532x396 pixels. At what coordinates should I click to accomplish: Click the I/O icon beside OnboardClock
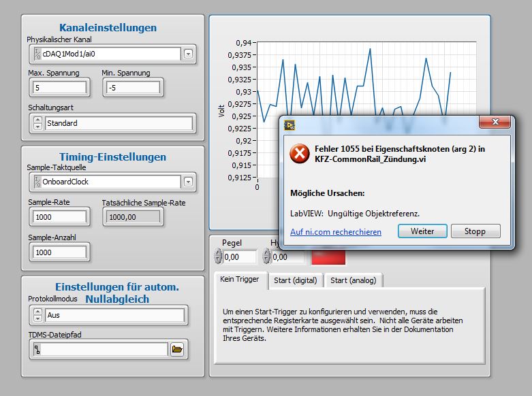click(x=37, y=182)
